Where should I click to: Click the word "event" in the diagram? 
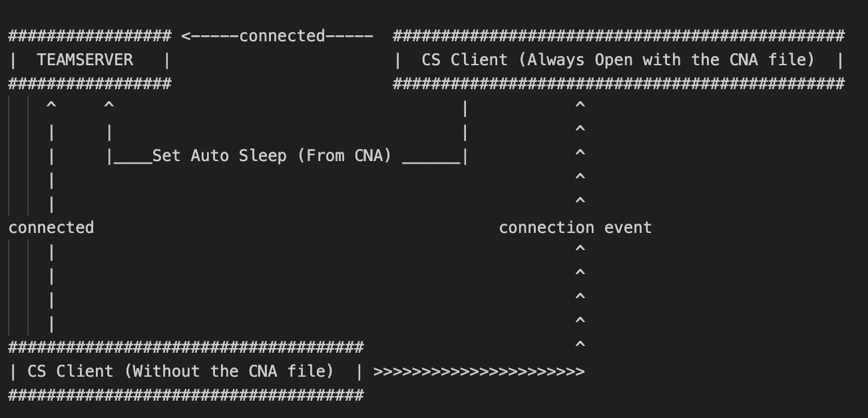coord(628,228)
